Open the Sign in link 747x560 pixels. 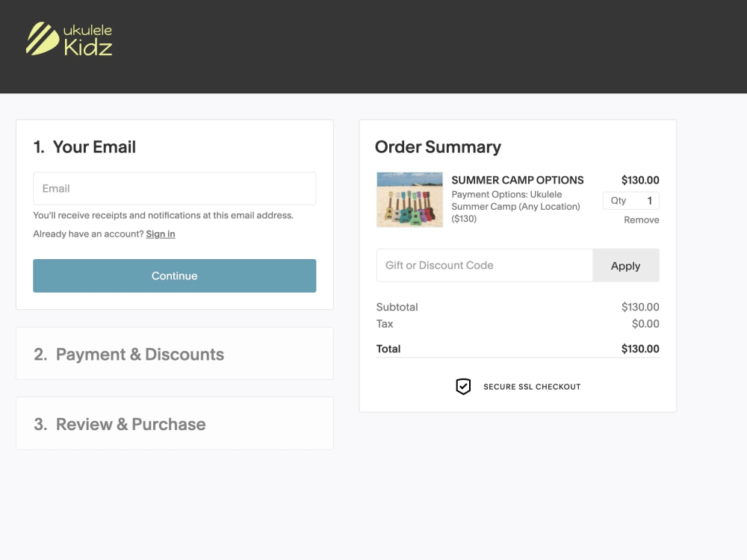(161, 234)
